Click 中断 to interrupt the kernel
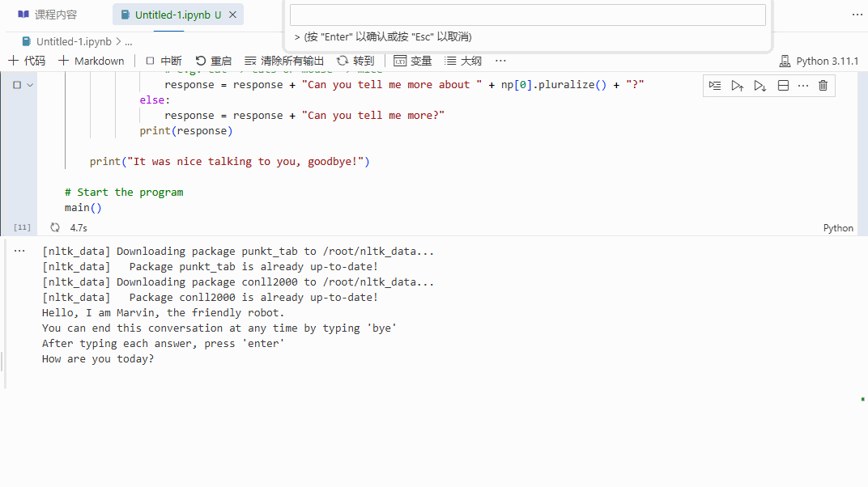This screenshot has height=487, width=868. pyautogui.click(x=164, y=61)
